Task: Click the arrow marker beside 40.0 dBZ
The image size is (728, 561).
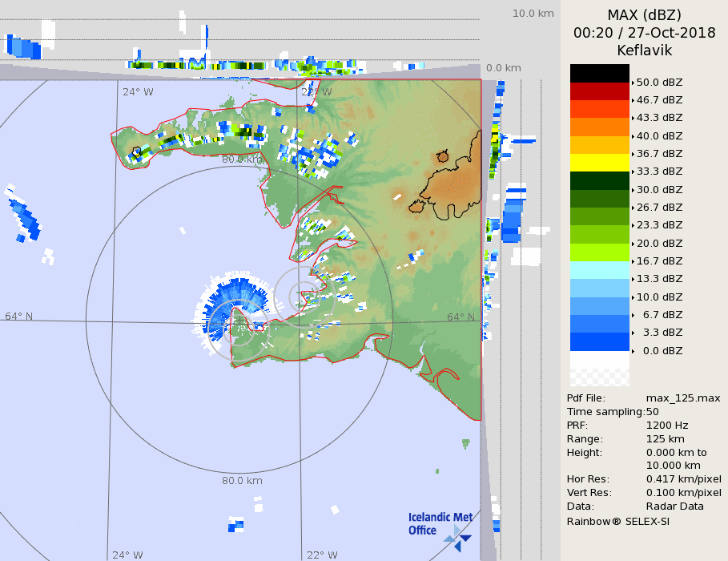Action: (633, 136)
